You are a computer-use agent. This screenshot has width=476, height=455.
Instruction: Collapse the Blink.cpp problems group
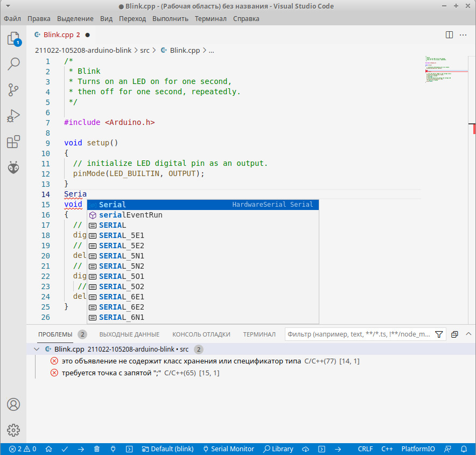click(36, 349)
